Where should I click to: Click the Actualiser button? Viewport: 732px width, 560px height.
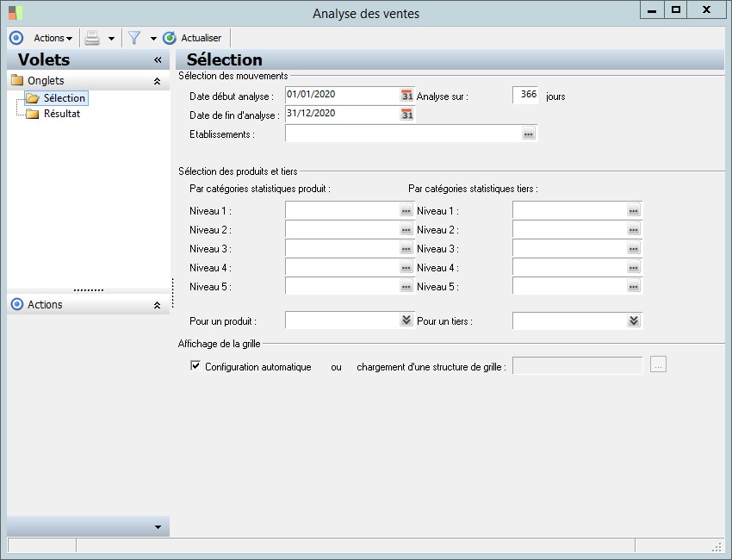(193, 38)
